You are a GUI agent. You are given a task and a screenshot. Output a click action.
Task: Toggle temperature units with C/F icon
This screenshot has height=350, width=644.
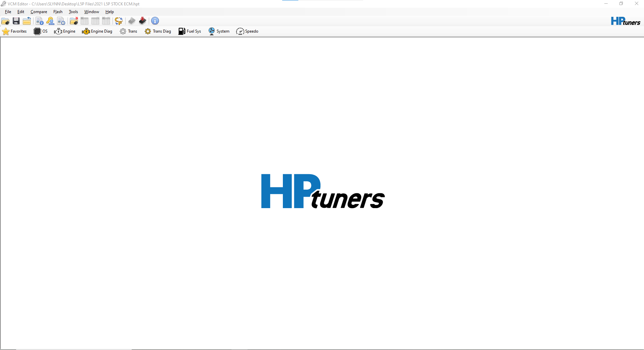click(x=118, y=21)
